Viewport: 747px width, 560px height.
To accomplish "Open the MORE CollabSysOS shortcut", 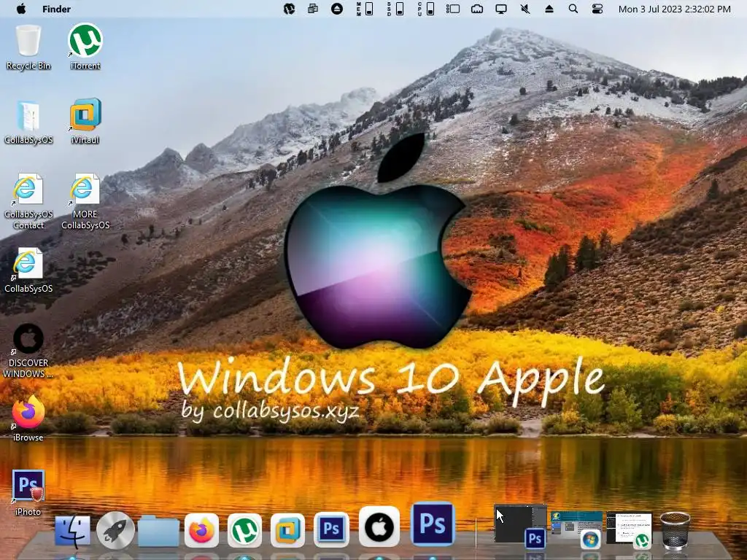I will (x=85, y=201).
